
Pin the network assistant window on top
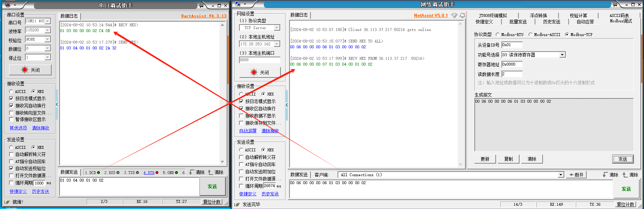tap(615, 5)
